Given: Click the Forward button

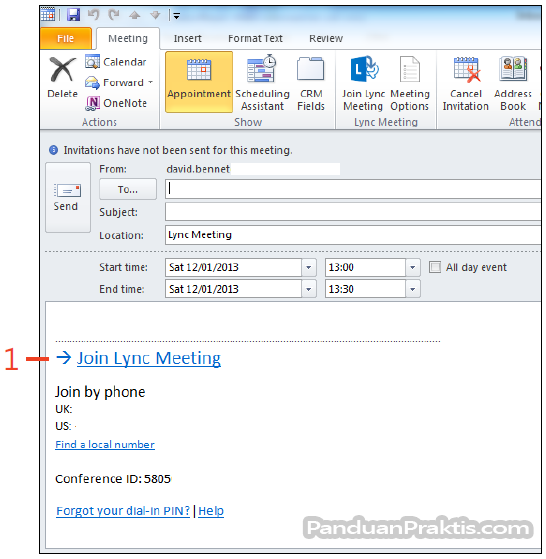Looking at the screenshot, I should (114, 83).
